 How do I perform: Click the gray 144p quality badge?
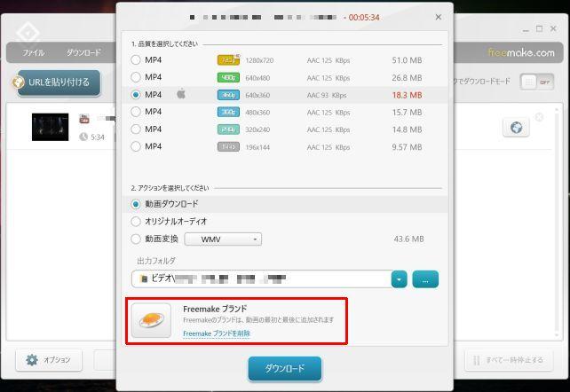click(x=228, y=146)
